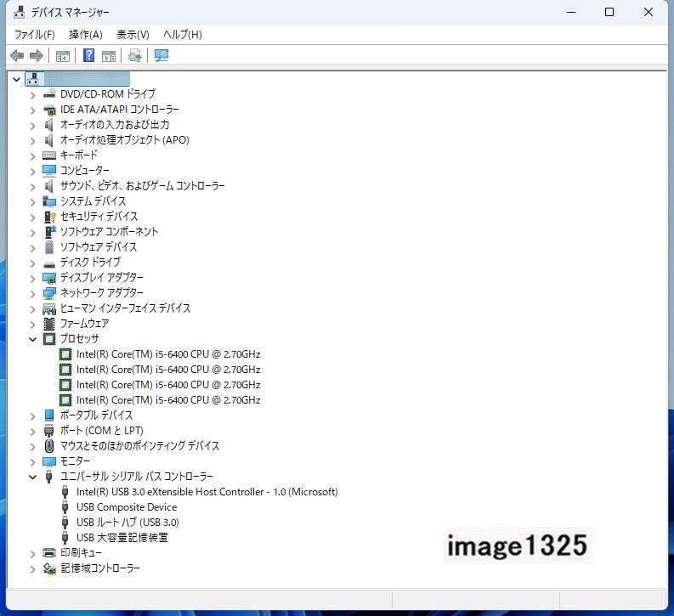Minimize the デバイス マネージャー window

pos(571,12)
